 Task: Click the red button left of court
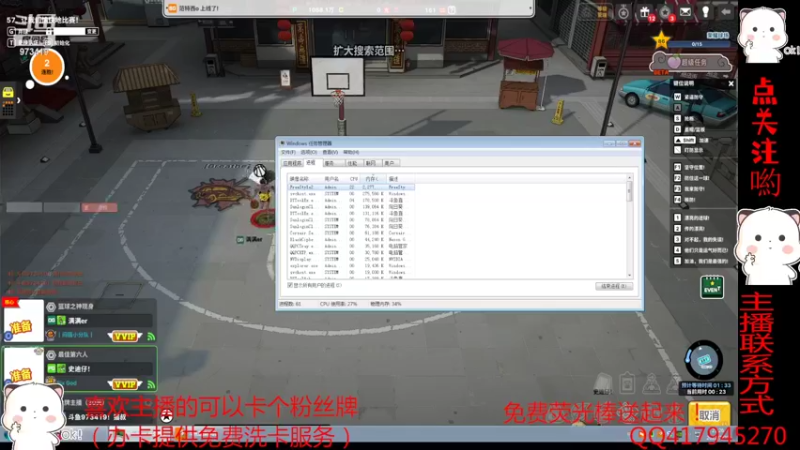click(99, 208)
